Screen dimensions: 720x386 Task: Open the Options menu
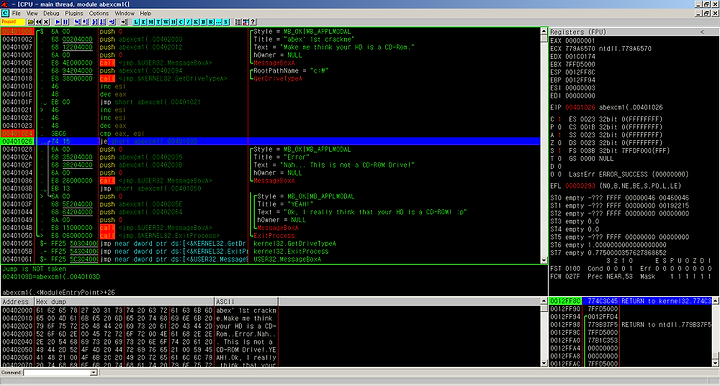[x=99, y=13]
